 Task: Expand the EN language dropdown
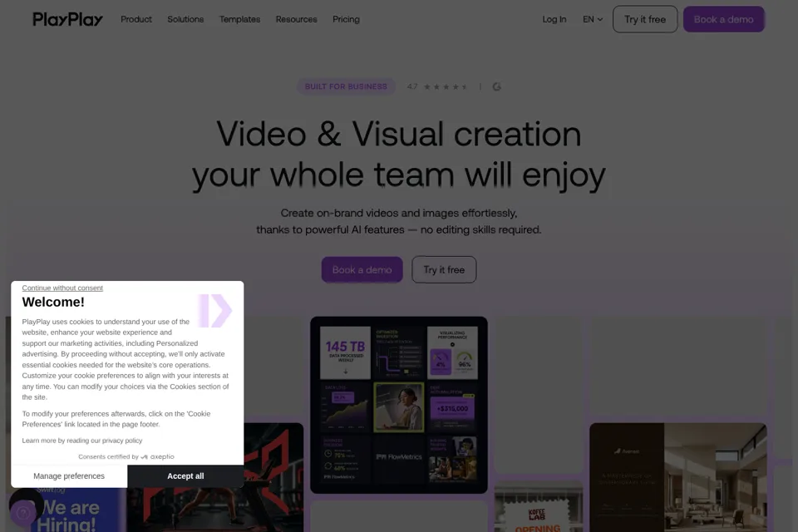click(593, 19)
